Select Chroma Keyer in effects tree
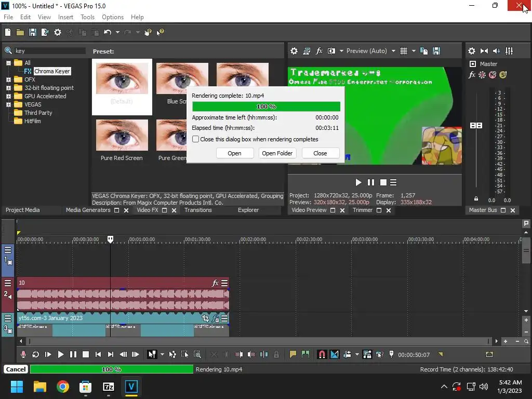 coord(52,71)
